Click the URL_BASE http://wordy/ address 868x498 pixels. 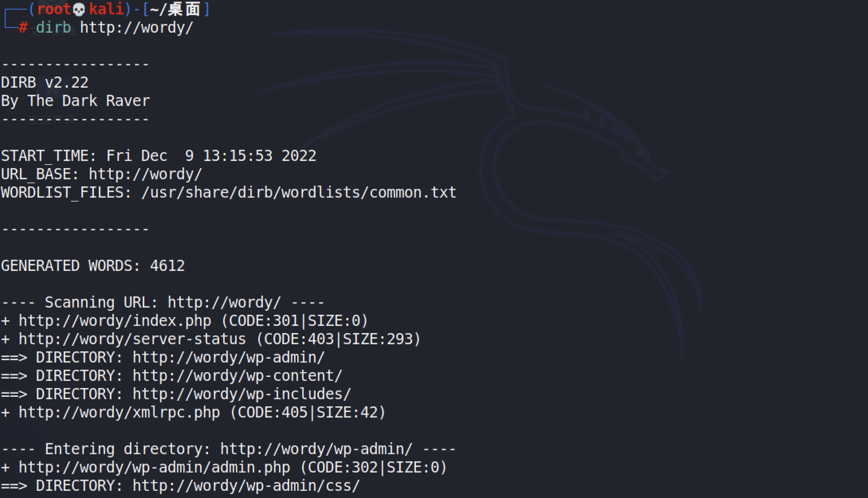pyautogui.click(x=145, y=174)
